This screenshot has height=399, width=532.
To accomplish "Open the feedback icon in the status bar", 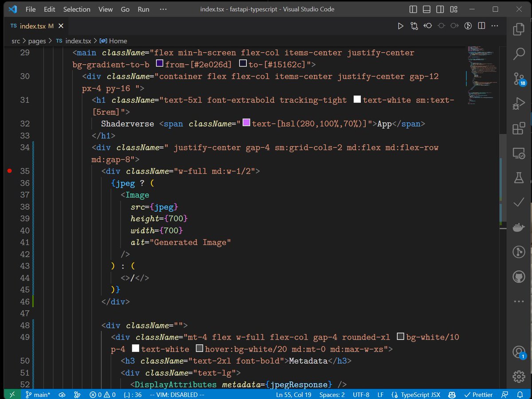I will coord(505,395).
